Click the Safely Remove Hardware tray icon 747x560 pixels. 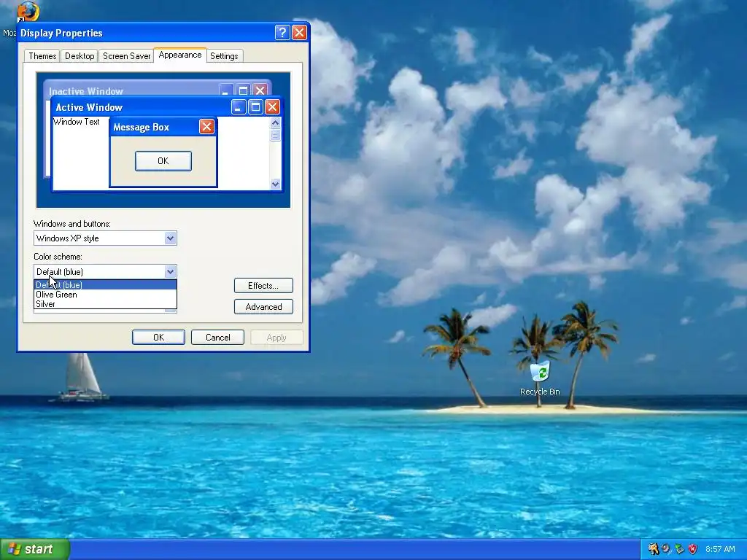point(679,549)
